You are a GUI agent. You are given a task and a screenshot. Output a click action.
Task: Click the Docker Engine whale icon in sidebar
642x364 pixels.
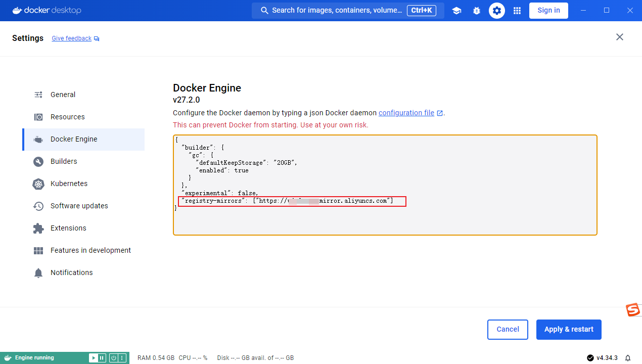click(x=38, y=140)
